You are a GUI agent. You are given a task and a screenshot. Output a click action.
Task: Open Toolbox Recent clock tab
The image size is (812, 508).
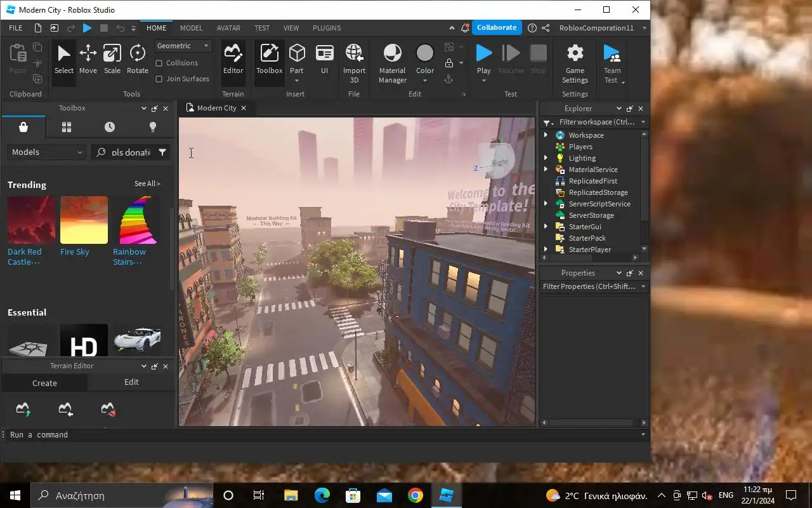[x=110, y=127]
